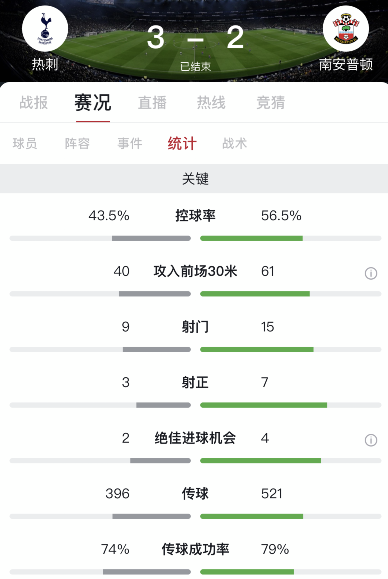Image resolution: width=388 pixels, height=579 pixels.
Task: Open info icon beside 攻入前场30米
Action: coord(371,273)
